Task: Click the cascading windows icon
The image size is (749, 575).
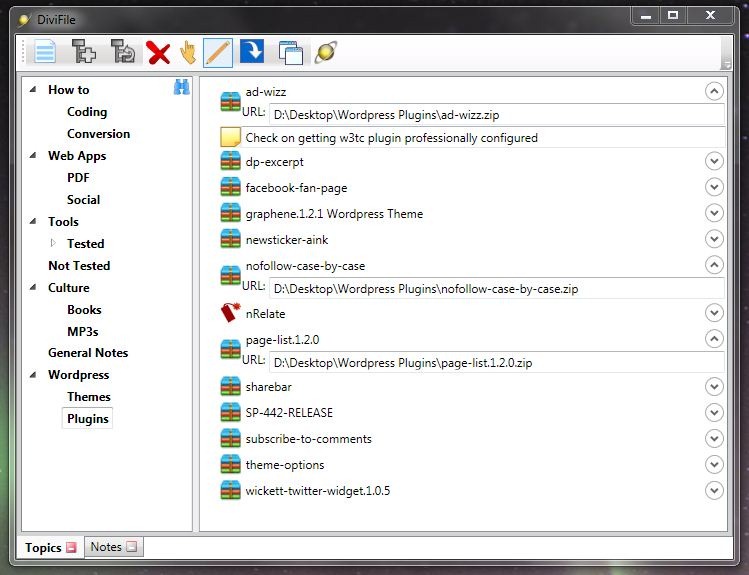Action: click(x=291, y=53)
